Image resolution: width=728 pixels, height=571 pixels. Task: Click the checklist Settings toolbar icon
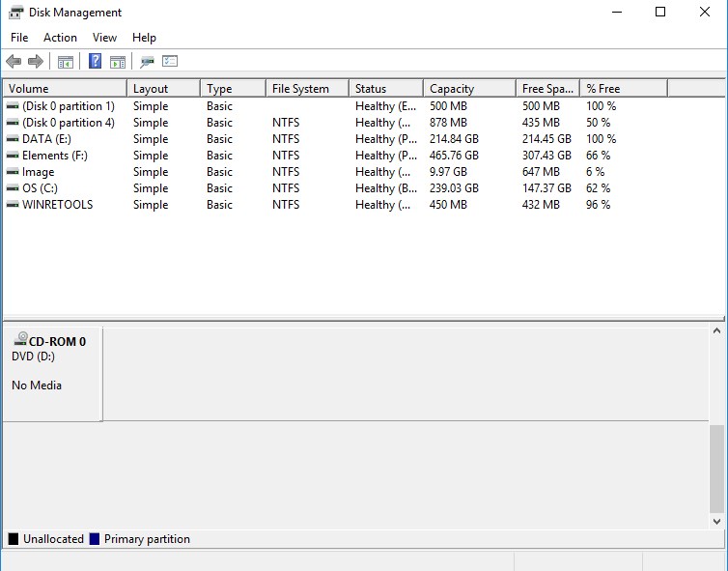[170, 61]
